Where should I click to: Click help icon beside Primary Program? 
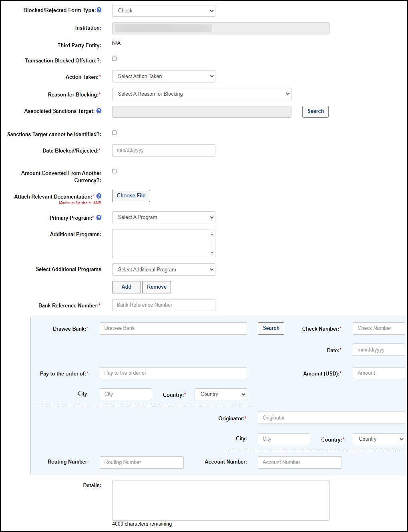tap(99, 218)
